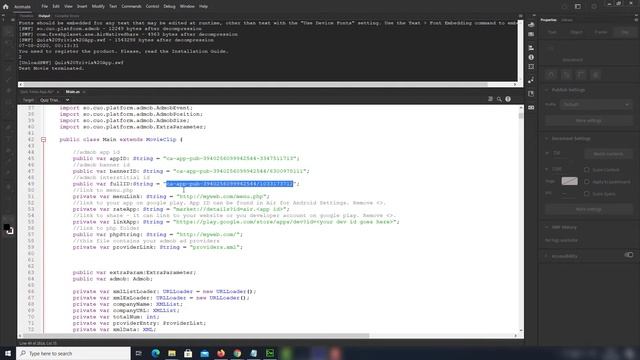Open the Info panel dock icon
The image size is (640, 360).
coord(531,57)
